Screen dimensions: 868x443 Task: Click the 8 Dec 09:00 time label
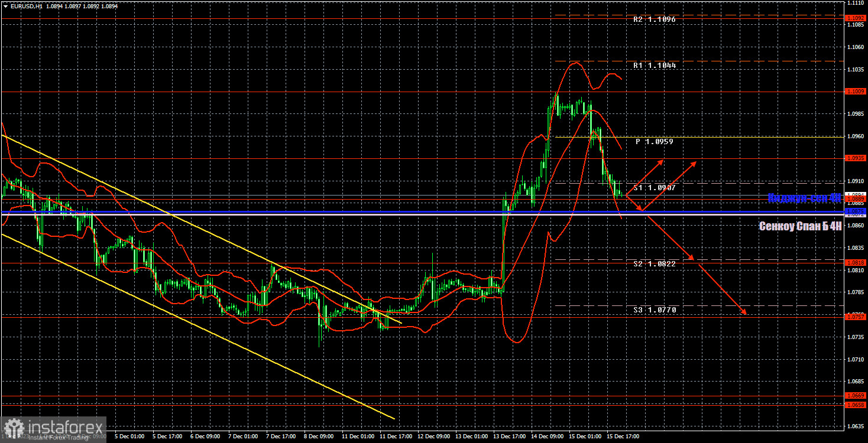point(319,437)
